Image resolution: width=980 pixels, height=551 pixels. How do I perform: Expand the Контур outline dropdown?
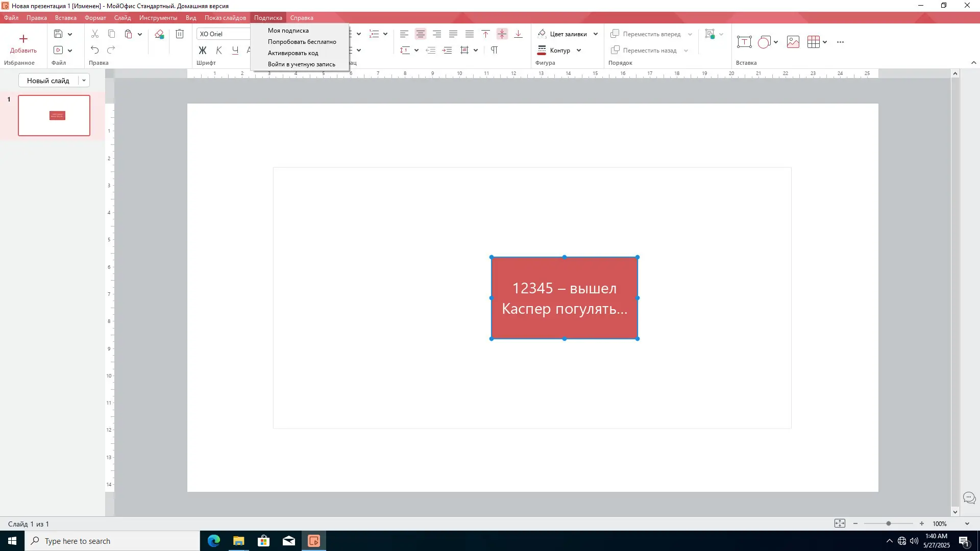click(579, 50)
